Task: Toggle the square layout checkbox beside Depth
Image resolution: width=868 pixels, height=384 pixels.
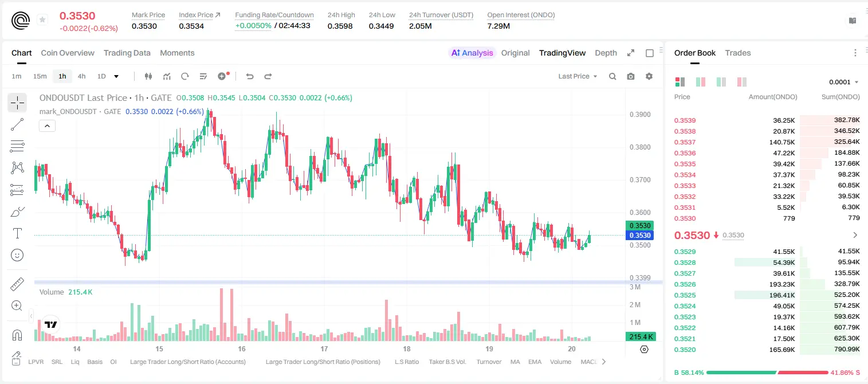Action: (x=650, y=53)
